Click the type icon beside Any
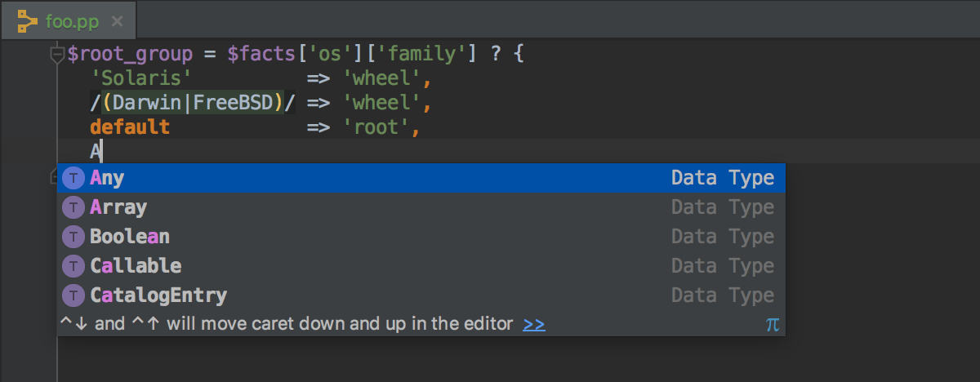The image size is (980, 382). (x=73, y=178)
